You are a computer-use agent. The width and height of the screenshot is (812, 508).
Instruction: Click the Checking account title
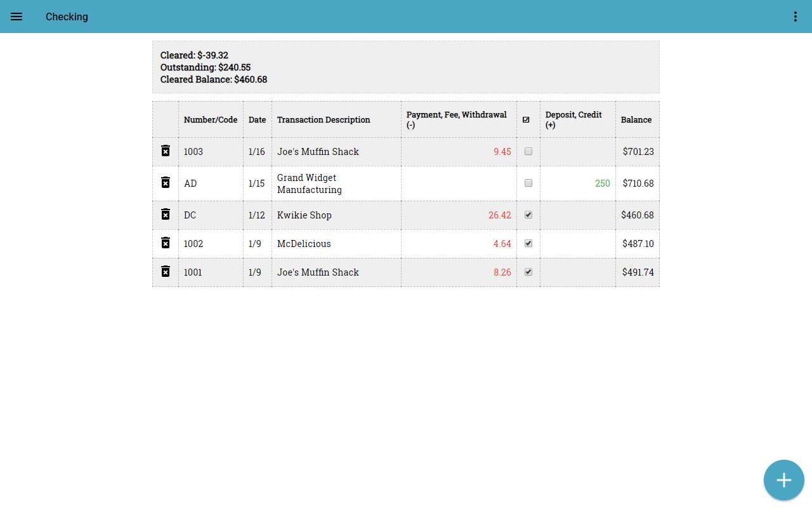(67, 17)
